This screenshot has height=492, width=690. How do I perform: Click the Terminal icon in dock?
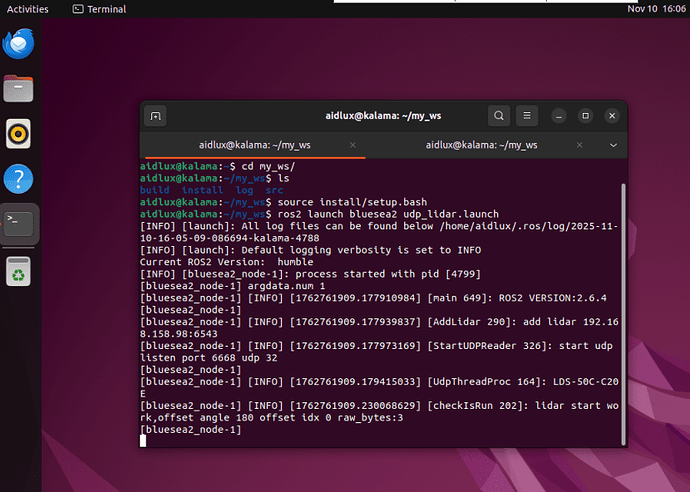pyautogui.click(x=19, y=223)
